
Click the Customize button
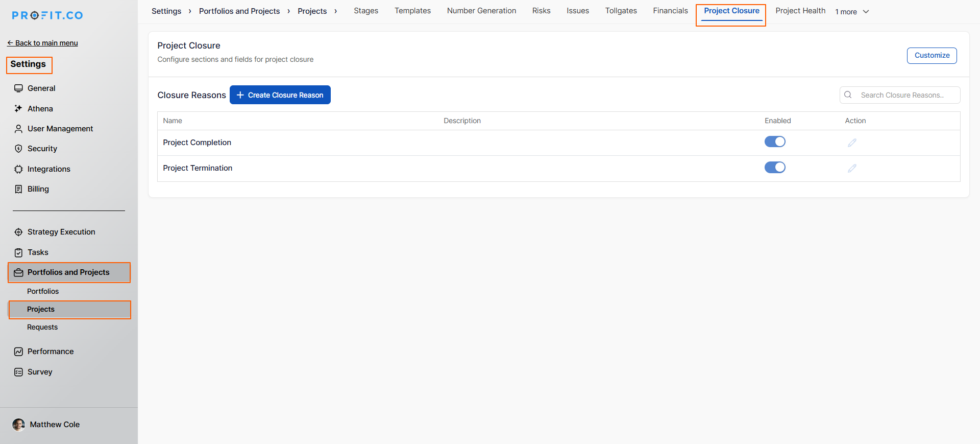(x=932, y=55)
